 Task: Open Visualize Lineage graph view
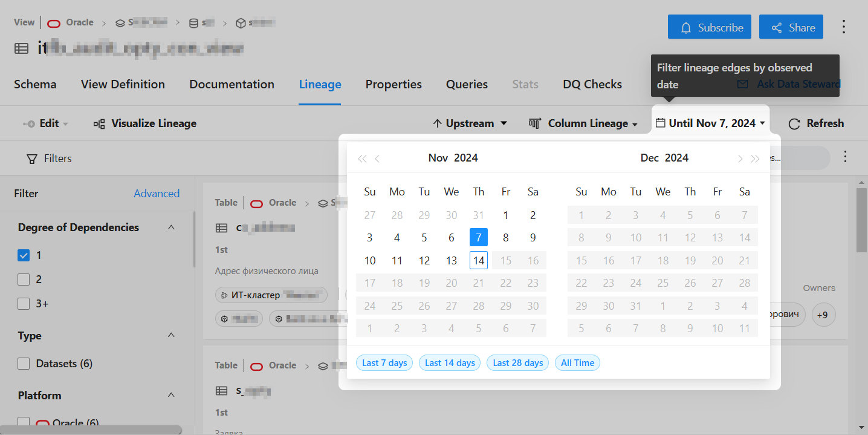[145, 123]
